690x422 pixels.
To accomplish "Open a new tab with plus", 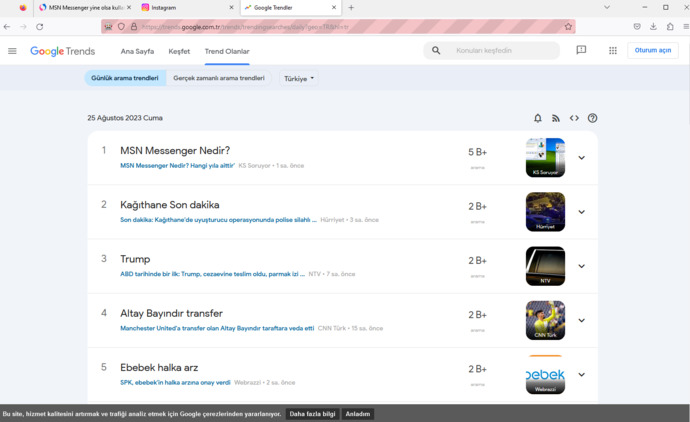I will click(x=351, y=7).
